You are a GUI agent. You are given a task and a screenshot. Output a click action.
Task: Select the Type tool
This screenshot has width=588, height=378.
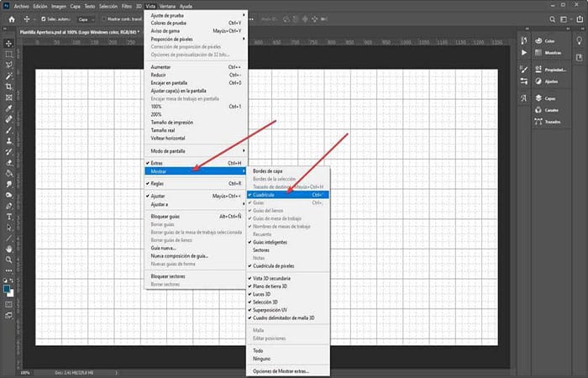click(x=8, y=217)
